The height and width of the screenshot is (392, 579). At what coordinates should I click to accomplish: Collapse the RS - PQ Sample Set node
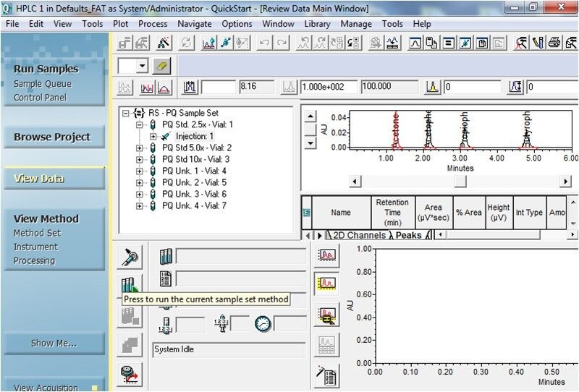click(x=125, y=113)
